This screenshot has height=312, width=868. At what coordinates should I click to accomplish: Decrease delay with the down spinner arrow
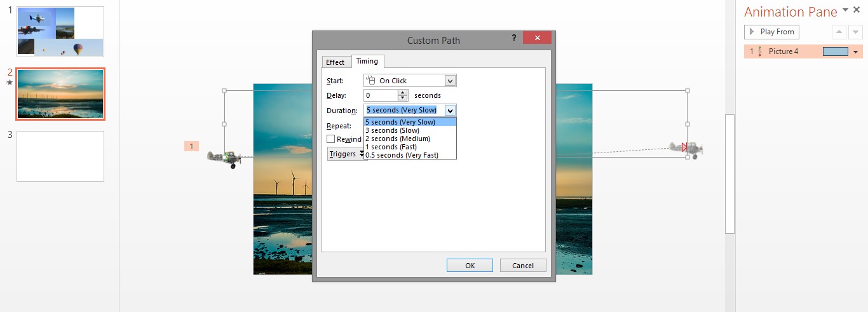pyautogui.click(x=402, y=98)
